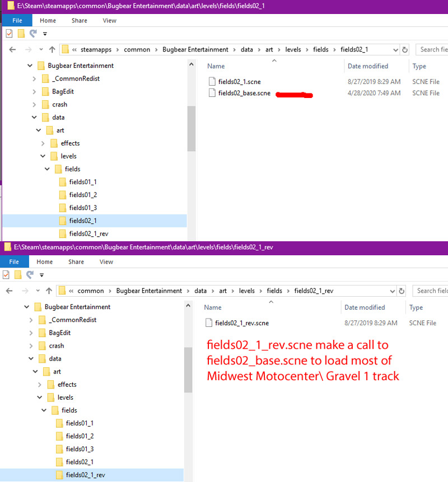This screenshot has width=448, height=482.
Task: Click fields breadcrumb in top window address bar
Action: [321, 49]
